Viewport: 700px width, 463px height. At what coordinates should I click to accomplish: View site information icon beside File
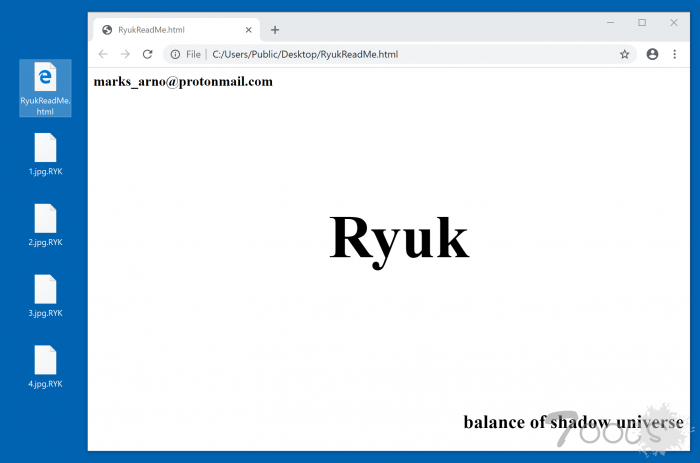coord(175,54)
